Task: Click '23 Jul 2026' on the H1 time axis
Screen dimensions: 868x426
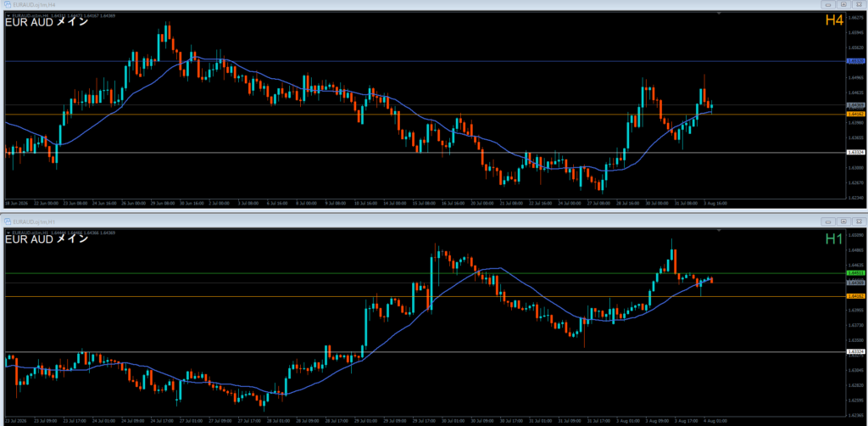Action: pyautogui.click(x=16, y=420)
